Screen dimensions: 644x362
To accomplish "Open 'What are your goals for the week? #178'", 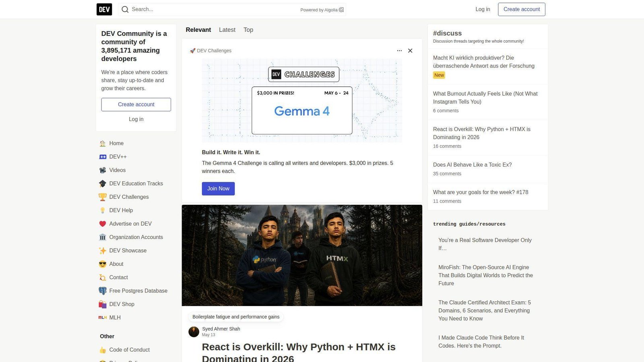I will [481, 192].
